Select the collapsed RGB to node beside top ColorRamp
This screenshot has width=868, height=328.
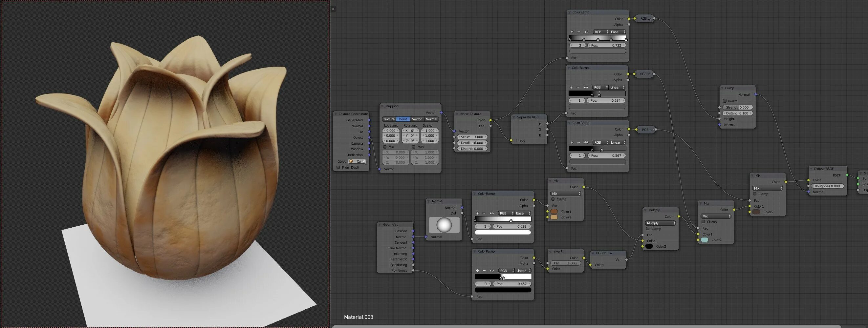tap(644, 18)
